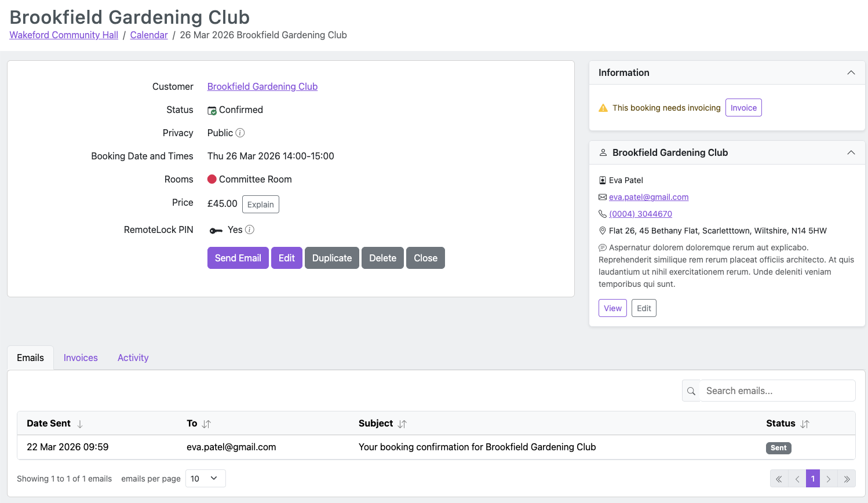Viewport: 868px width, 503px height.
Task: Focus the Search emails input field
Action: 776,391
